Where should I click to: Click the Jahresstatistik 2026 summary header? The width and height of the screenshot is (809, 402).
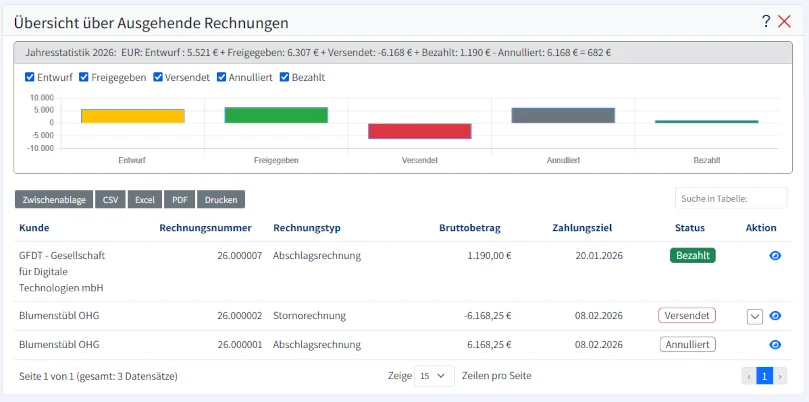point(402,53)
